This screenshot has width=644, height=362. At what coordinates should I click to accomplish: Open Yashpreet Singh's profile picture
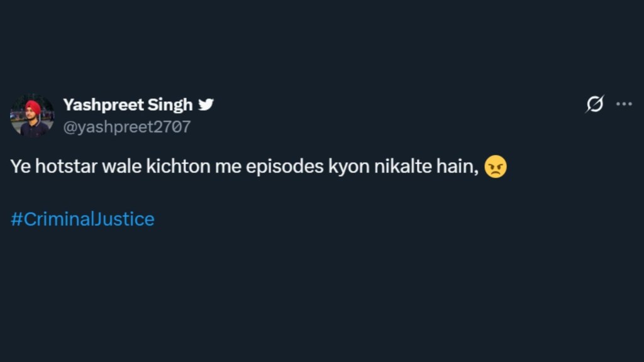pyautogui.click(x=33, y=116)
